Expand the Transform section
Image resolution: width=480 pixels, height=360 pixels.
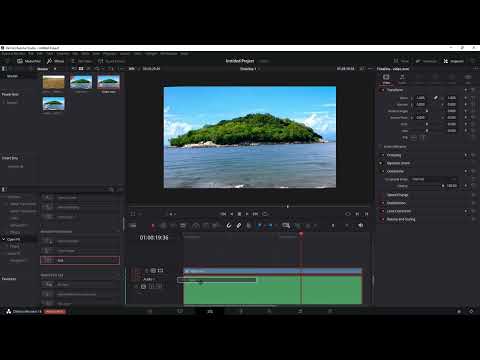click(x=395, y=90)
